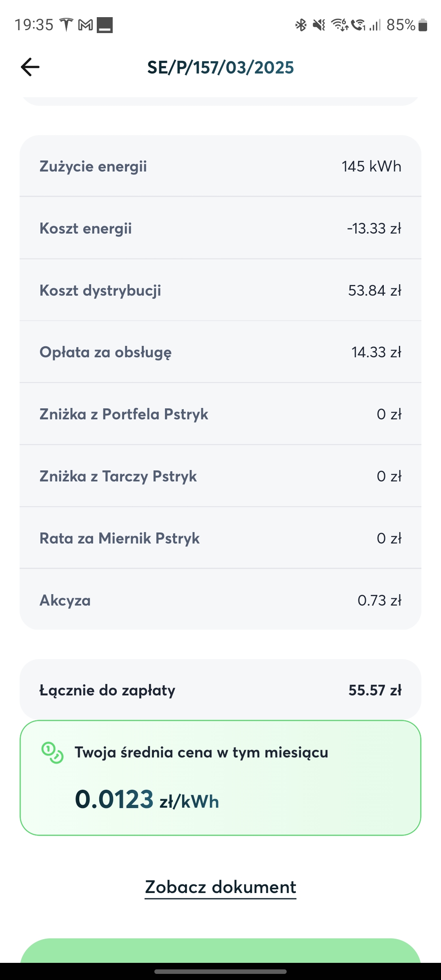The height and width of the screenshot is (980, 441).
Task: Tap the Tesla icon in status bar
Action: [x=66, y=25]
